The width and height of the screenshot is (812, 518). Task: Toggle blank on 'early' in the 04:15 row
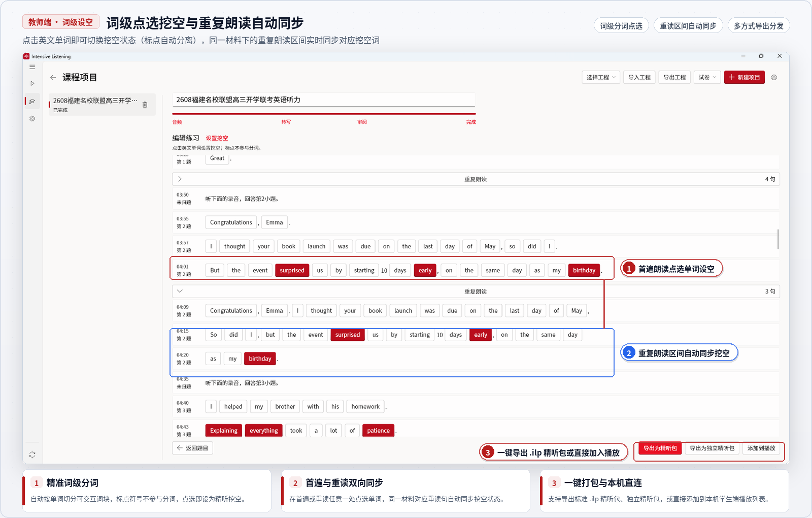[481, 335]
